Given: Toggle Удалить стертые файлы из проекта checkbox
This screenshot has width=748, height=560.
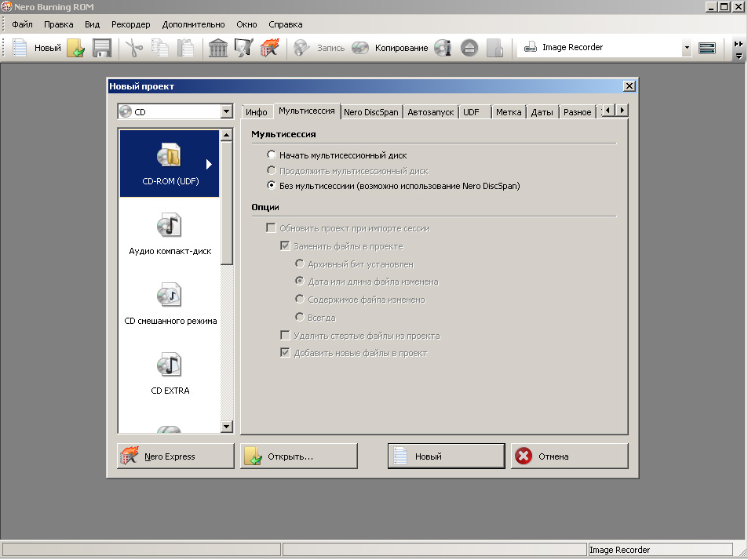Looking at the screenshot, I should pyautogui.click(x=285, y=336).
